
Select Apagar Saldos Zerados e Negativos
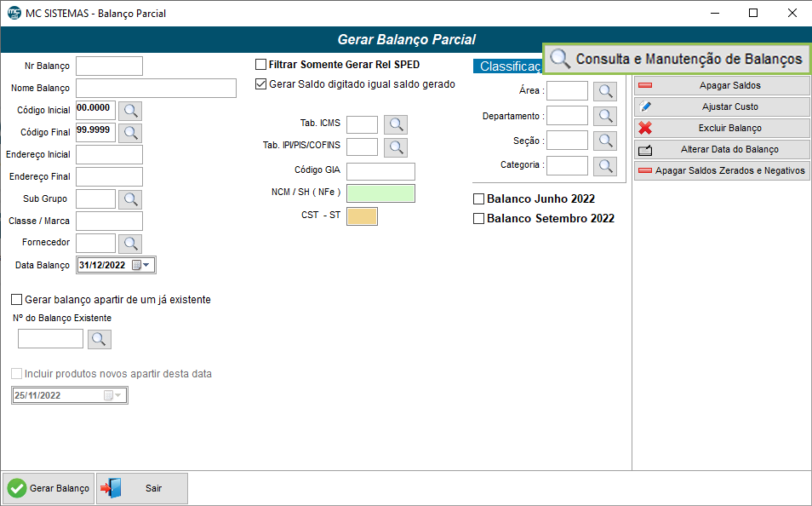point(722,170)
